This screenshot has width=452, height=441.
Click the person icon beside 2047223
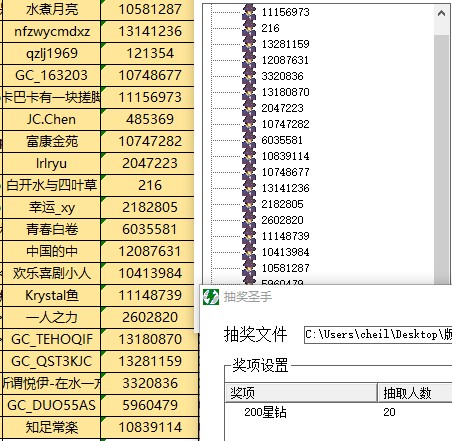click(249, 108)
